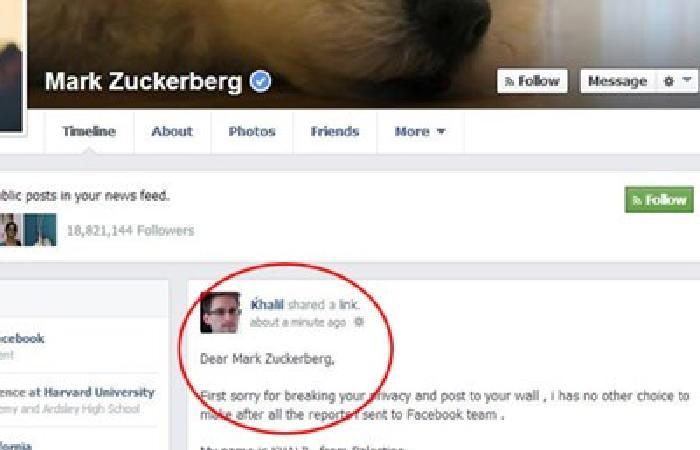Open the first follower thumbnail photo

10,229
